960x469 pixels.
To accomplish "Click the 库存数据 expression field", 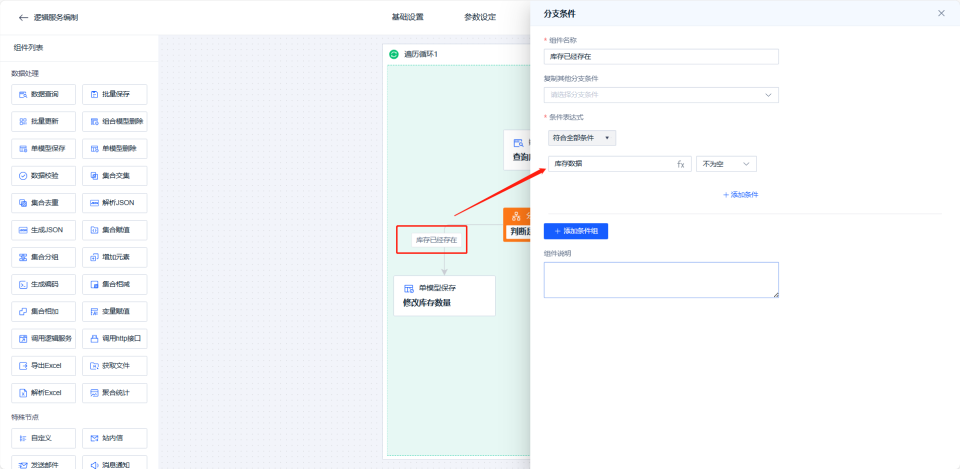I will click(620, 164).
